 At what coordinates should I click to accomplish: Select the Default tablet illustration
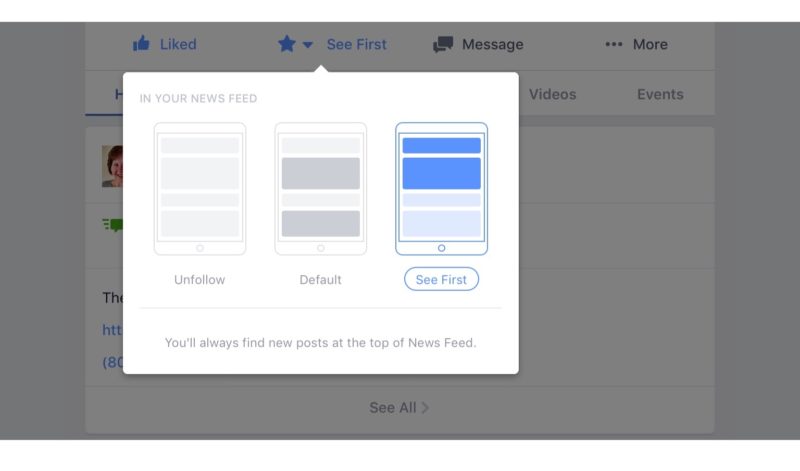tap(320, 189)
